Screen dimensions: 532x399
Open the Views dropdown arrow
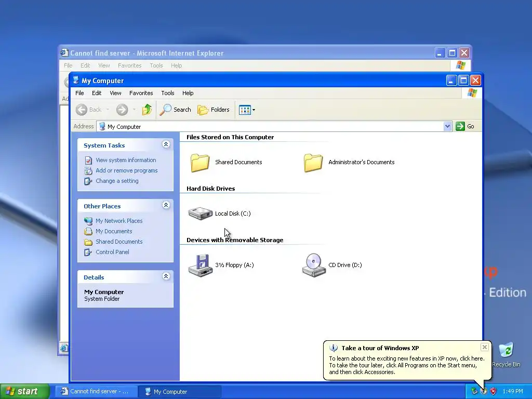point(254,110)
